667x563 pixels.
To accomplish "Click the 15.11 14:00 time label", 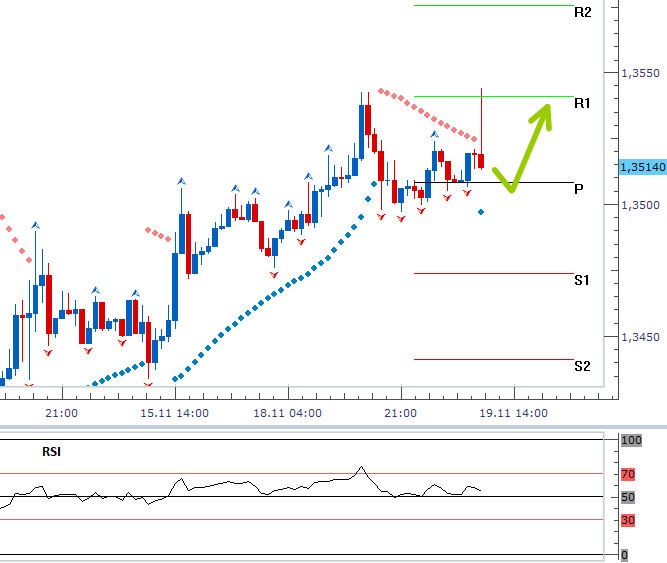I will click(x=174, y=413).
